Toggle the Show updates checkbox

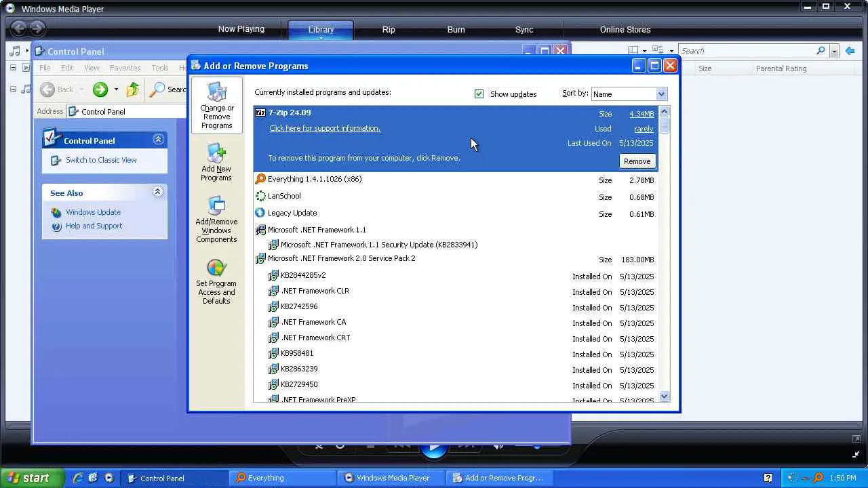[x=479, y=94]
